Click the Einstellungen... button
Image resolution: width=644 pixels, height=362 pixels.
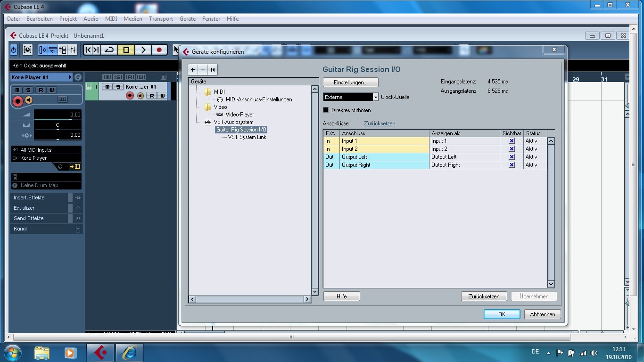(x=351, y=82)
